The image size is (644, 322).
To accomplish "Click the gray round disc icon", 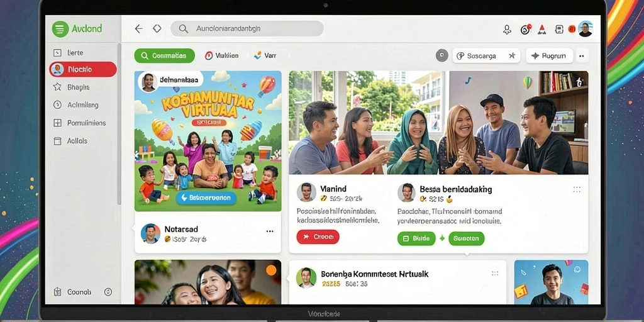I will pyautogui.click(x=442, y=55).
